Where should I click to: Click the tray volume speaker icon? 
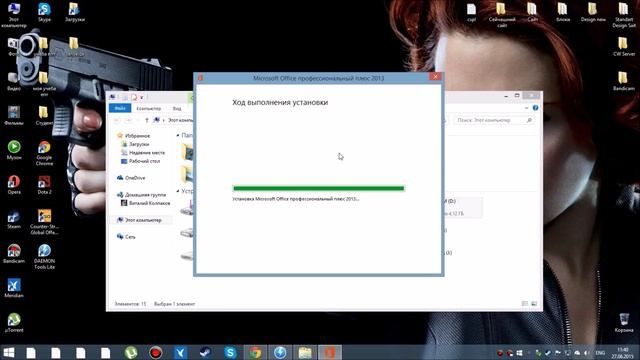click(587, 353)
